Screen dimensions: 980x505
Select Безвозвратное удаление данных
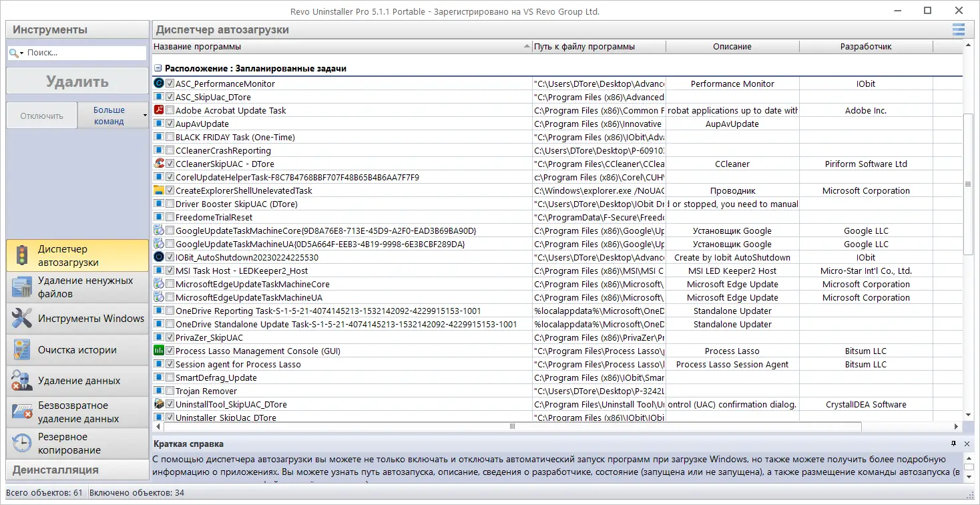[x=77, y=412]
